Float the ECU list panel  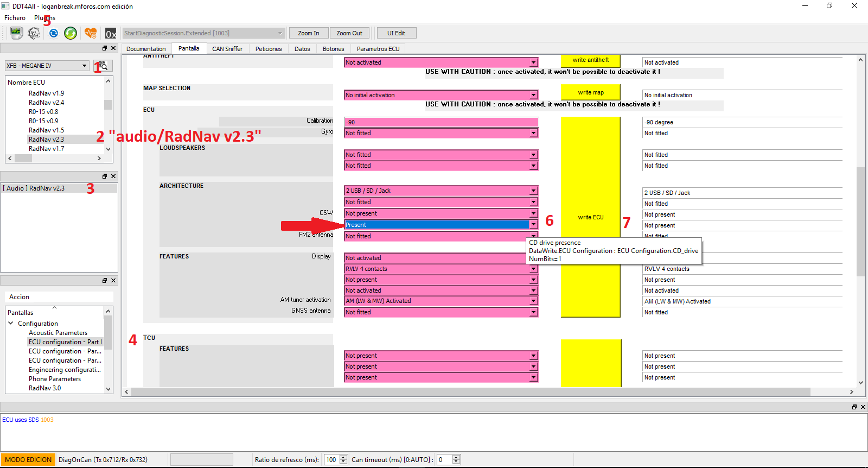(x=105, y=48)
